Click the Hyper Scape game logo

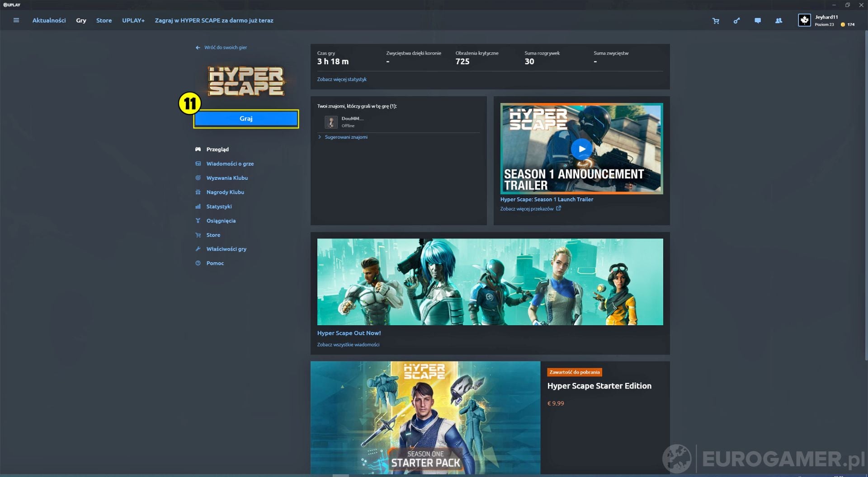[246, 82]
